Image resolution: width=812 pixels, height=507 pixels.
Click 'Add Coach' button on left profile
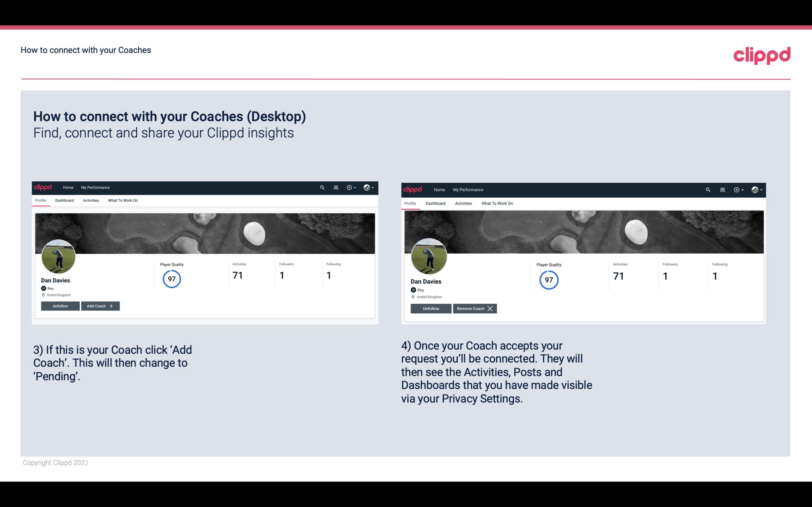pyautogui.click(x=100, y=306)
